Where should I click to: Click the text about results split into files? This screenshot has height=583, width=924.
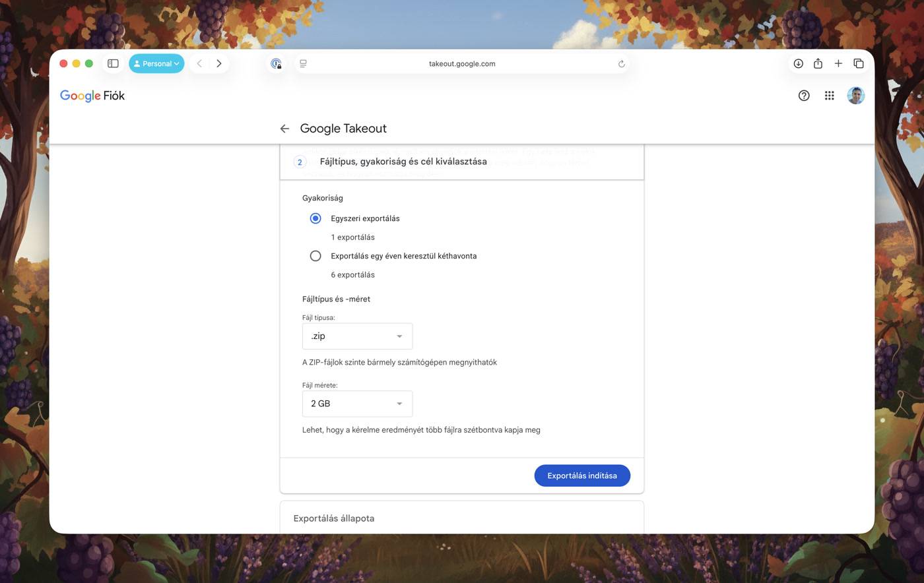pos(421,430)
